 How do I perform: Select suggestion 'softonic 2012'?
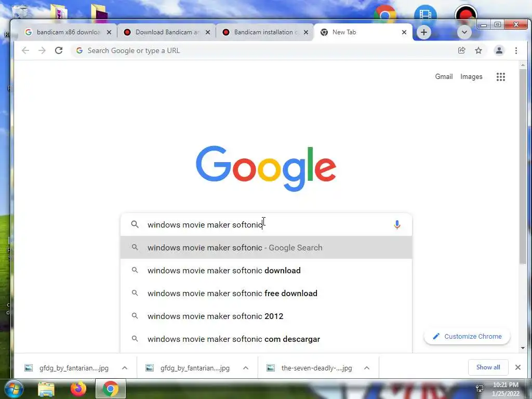pyautogui.click(x=267, y=316)
